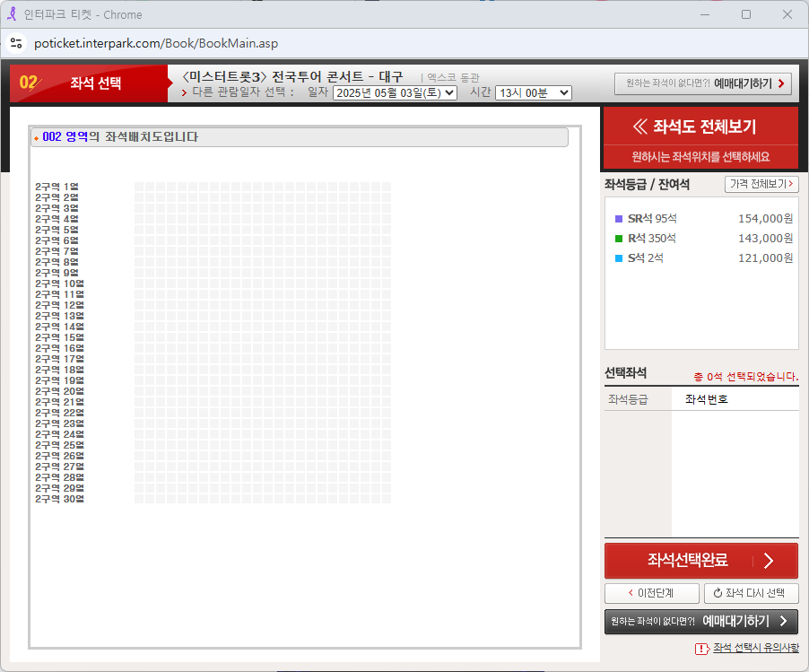Select the R석 green color swatch

pyautogui.click(x=619, y=239)
